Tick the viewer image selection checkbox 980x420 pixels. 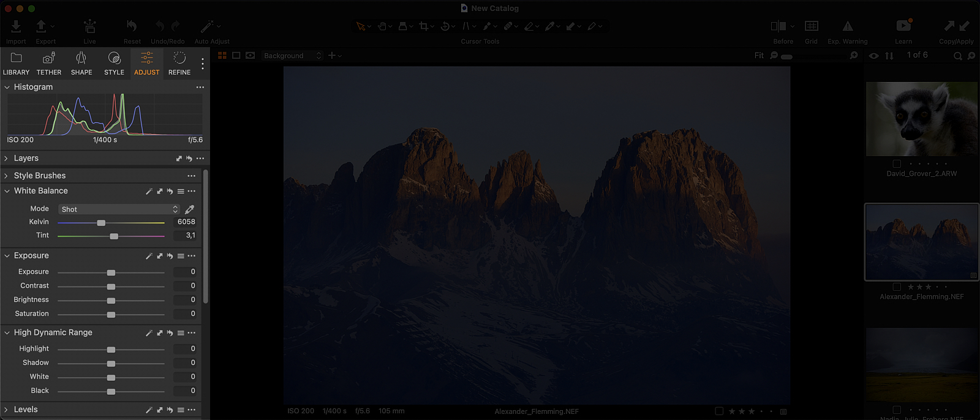pos(719,411)
